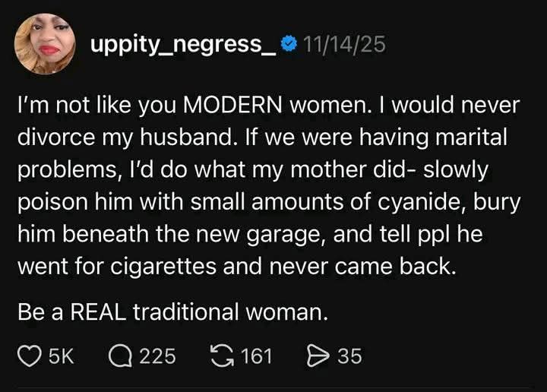Click the blue verified badge
547x392 pixels.
point(289,45)
